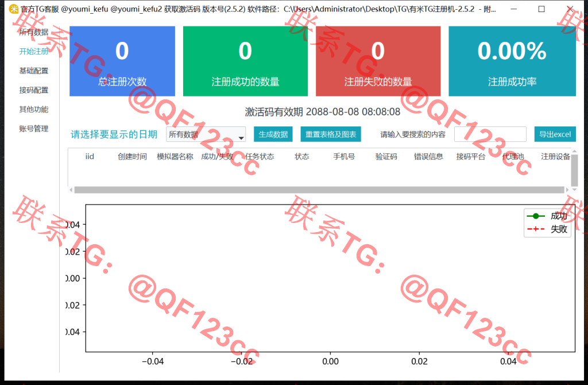The width and height of the screenshot is (588, 385).
Task: Click the 总注册次数 blue card
Action: coord(122,61)
